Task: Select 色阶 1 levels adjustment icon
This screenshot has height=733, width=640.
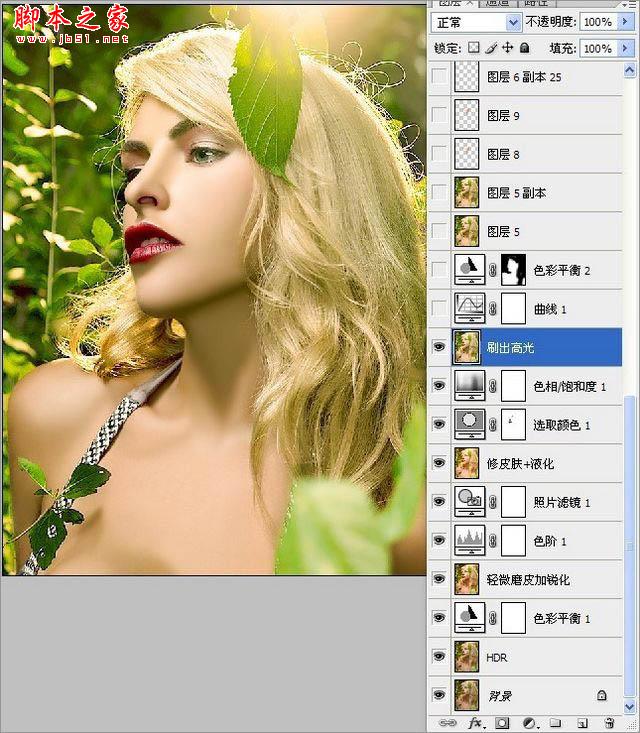Action: 469,540
